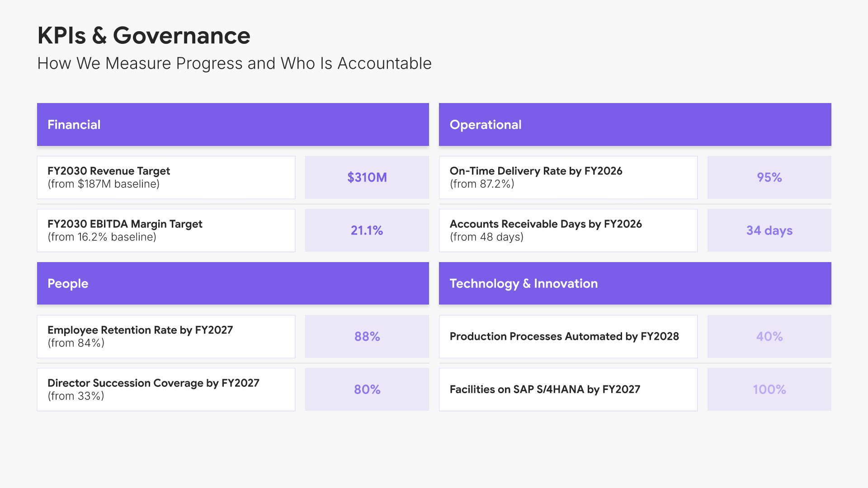Select the Facilities on SAP S/4HANA box
The height and width of the screenshot is (488, 868).
(568, 389)
